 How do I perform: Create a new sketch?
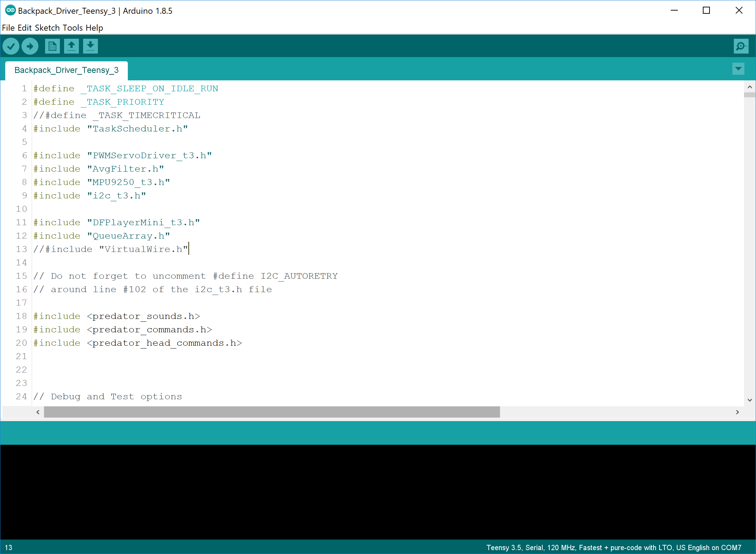(52, 46)
